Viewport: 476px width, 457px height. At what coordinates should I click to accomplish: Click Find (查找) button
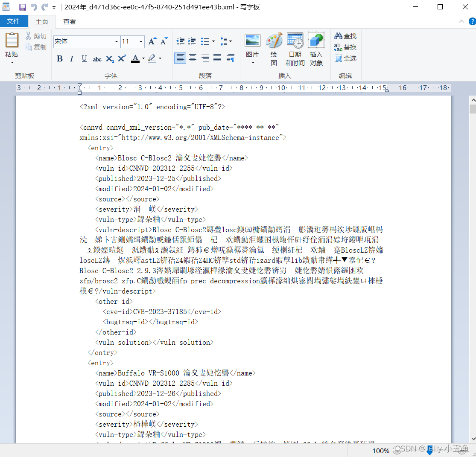pyautogui.click(x=345, y=36)
